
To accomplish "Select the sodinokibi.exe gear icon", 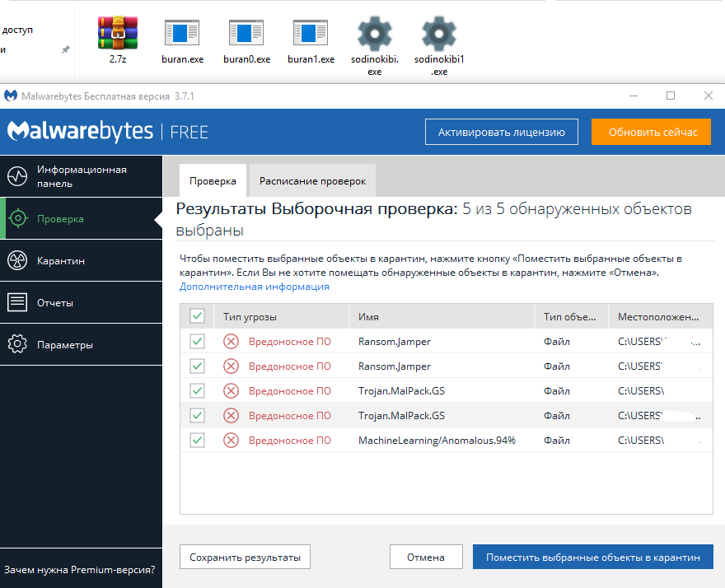I will click(x=375, y=33).
